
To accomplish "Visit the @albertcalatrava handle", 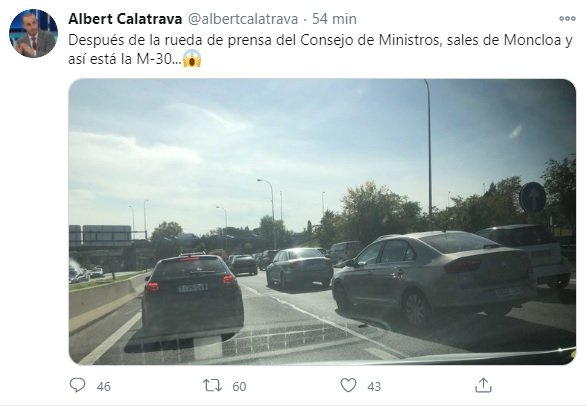I will (243, 19).
